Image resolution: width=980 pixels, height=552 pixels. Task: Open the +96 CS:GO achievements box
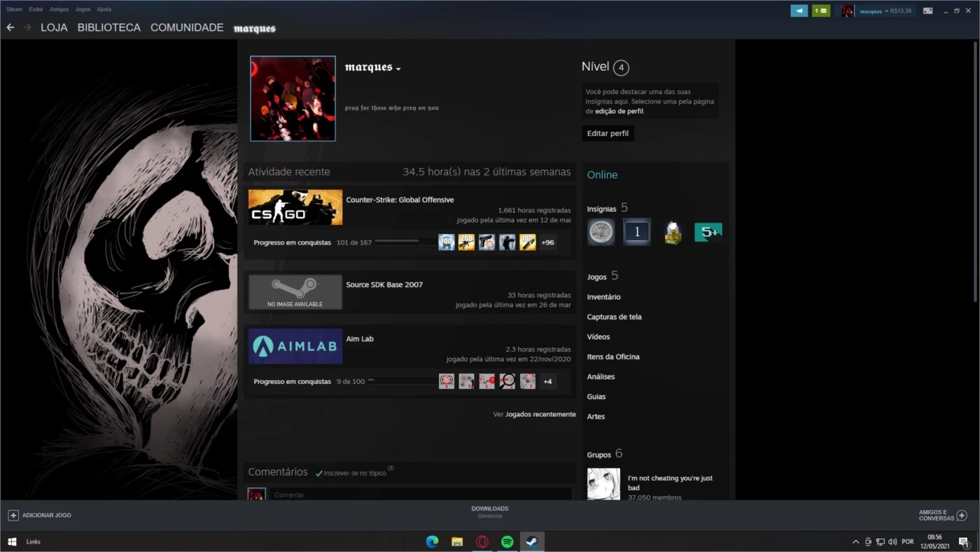(548, 242)
